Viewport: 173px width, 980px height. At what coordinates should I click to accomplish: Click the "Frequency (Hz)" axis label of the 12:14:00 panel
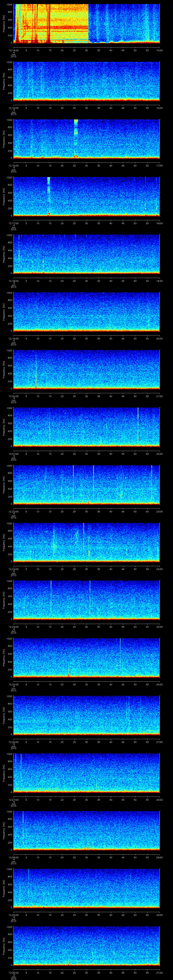click(4, 24)
